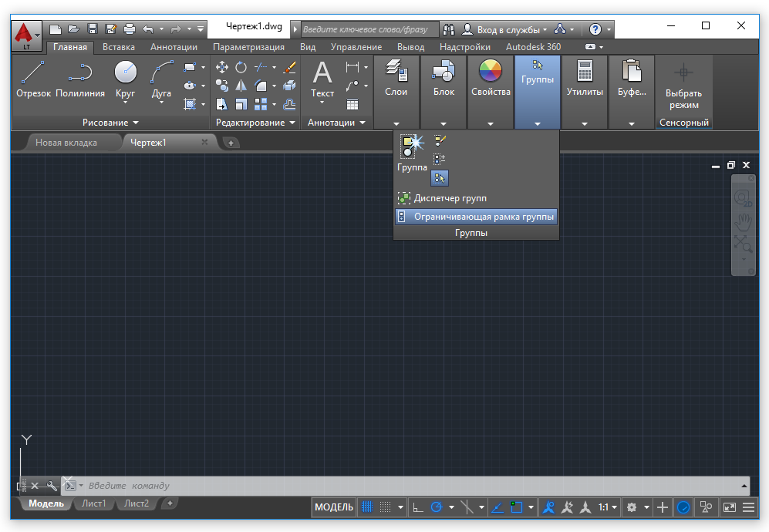Click into the keyword search field
Screen dimensions: 769x532
pos(369,29)
